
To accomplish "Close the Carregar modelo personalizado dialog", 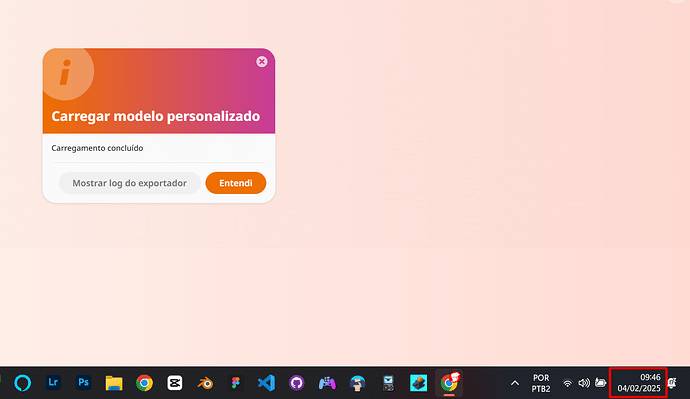I will 262,62.
